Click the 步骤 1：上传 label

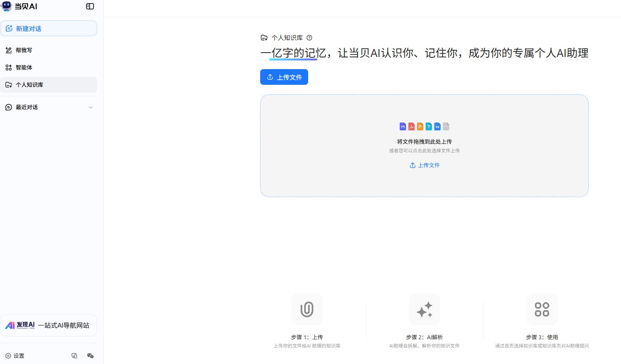pos(307,337)
